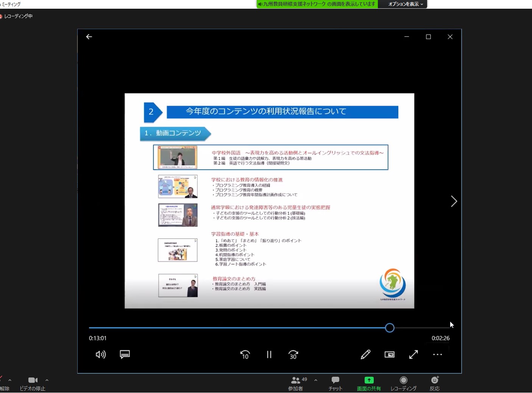This screenshot has width=532, height=393.
Task: Open the pencil edit tool
Action: tap(365, 354)
